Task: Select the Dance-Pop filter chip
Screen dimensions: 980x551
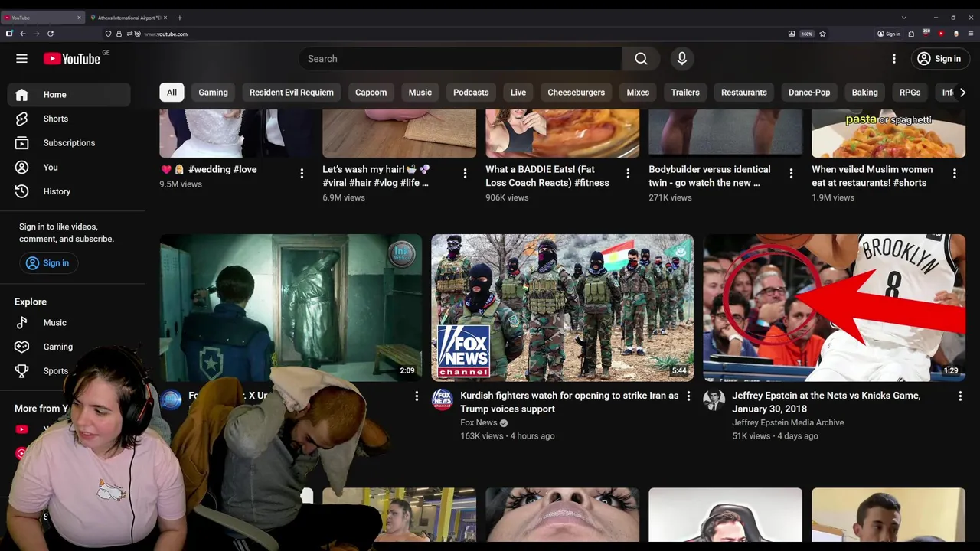Action: point(809,93)
